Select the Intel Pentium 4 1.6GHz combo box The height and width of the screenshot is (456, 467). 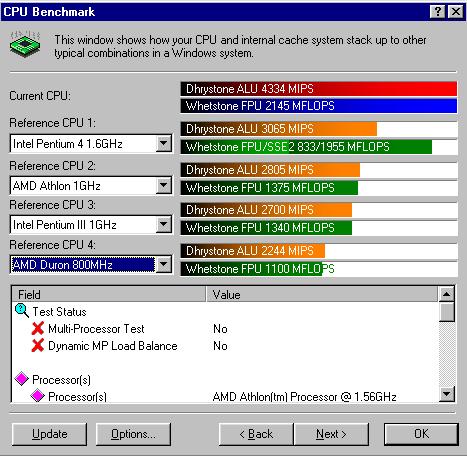click(x=91, y=144)
